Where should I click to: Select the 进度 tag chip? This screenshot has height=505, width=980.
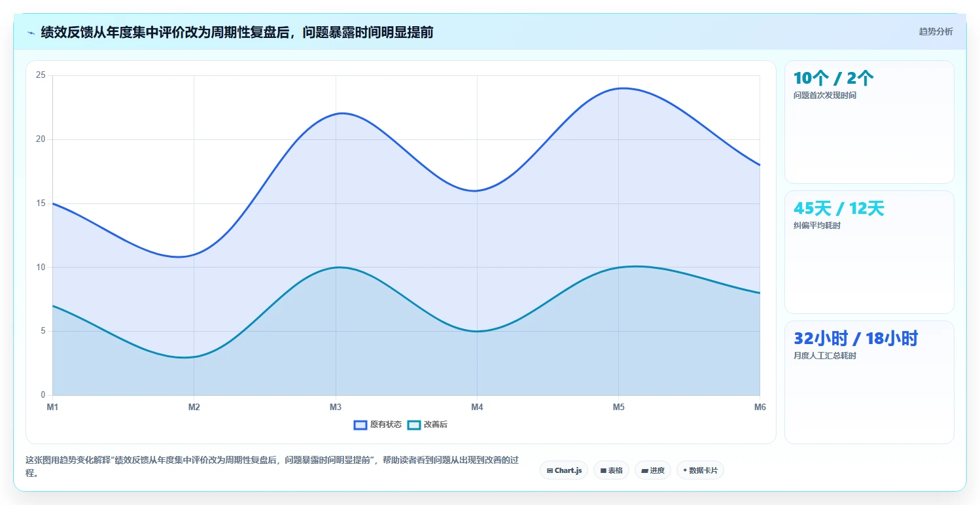(x=653, y=470)
